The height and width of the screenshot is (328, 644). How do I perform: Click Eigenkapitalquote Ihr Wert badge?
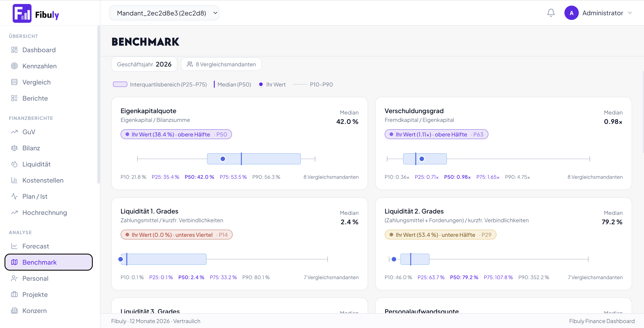176,134
